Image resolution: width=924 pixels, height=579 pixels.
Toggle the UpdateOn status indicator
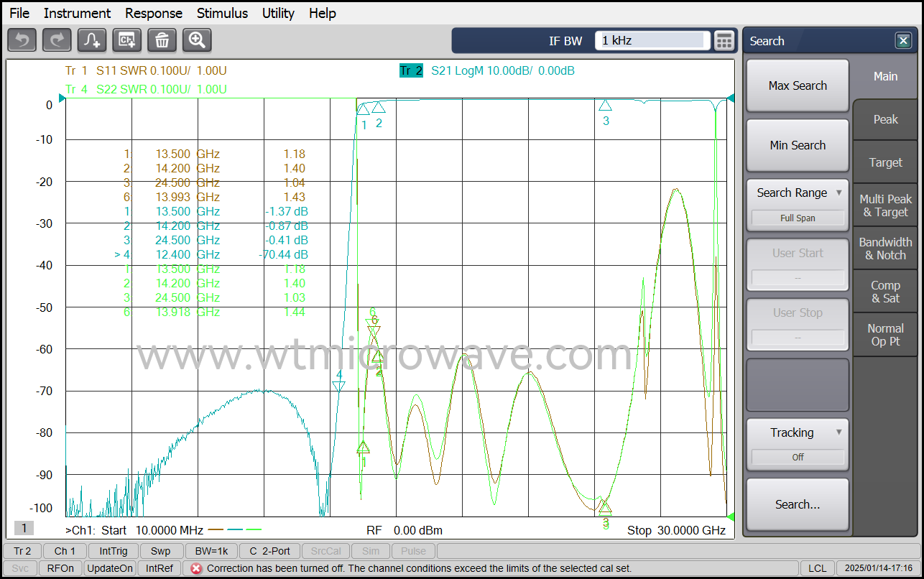[110, 568]
